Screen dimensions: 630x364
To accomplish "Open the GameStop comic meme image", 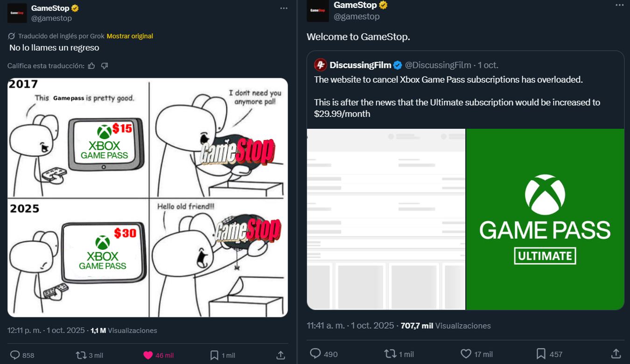I will tap(147, 197).
